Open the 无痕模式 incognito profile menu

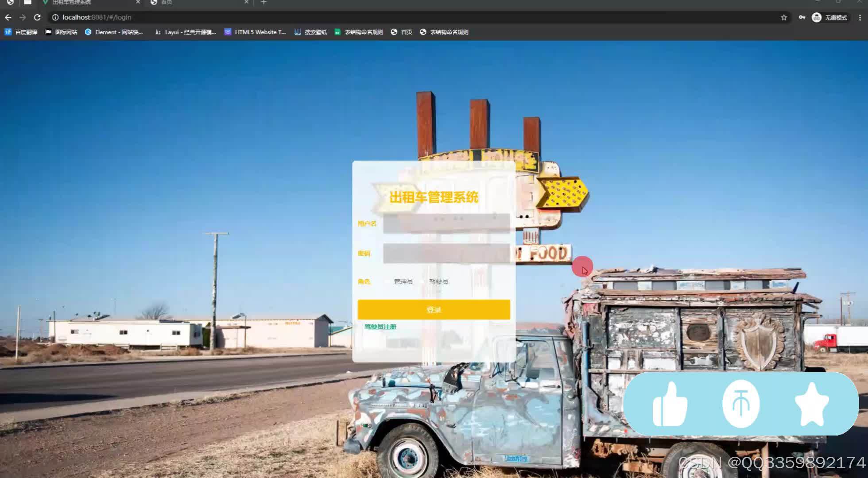click(x=829, y=17)
